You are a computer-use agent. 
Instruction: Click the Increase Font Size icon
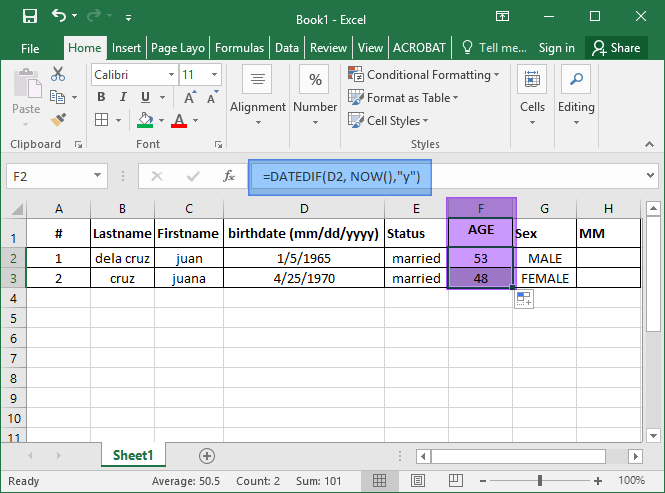(190, 98)
